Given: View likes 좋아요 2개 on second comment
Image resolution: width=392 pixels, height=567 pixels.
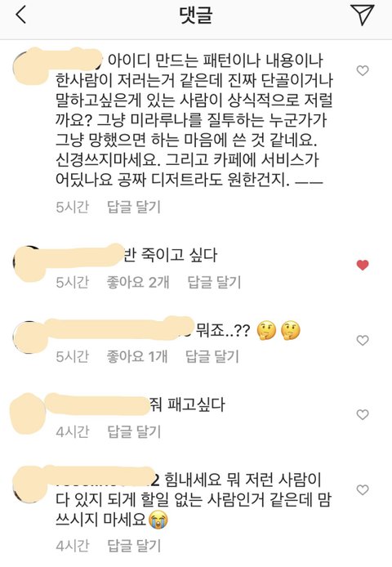Looking at the screenshot, I should (x=138, y=282).
